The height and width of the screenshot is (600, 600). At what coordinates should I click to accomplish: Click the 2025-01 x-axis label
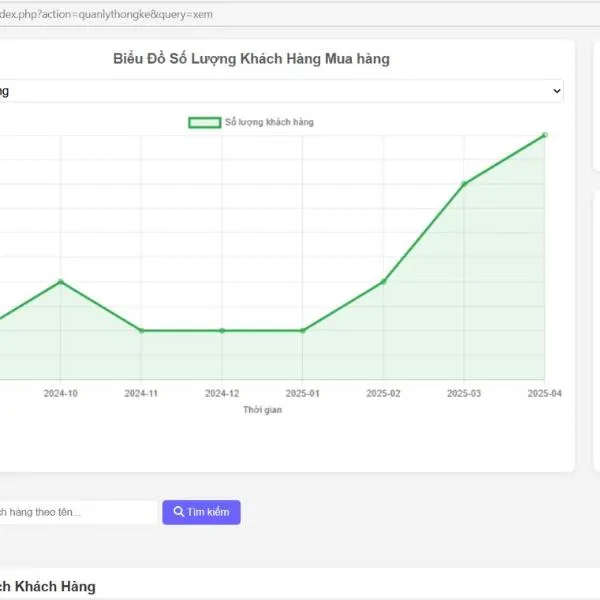(303, 394)
